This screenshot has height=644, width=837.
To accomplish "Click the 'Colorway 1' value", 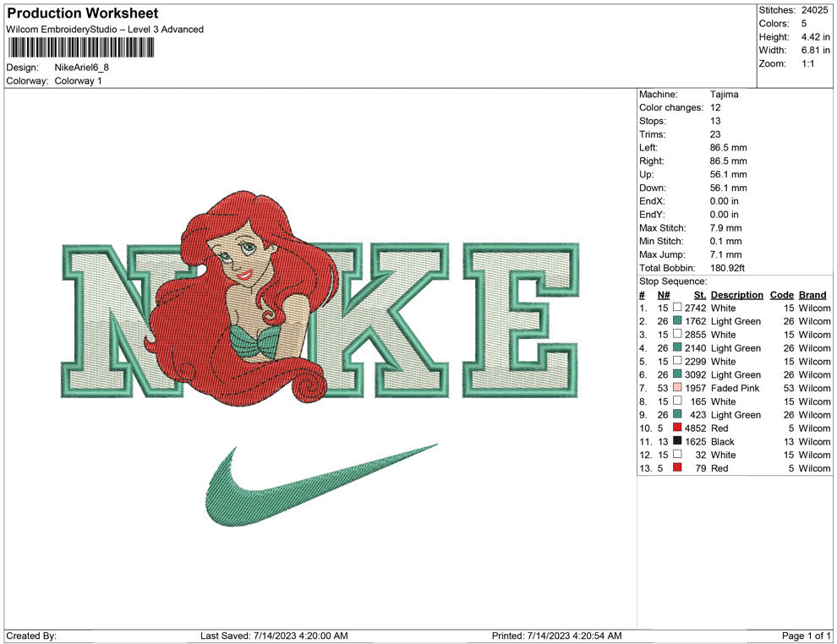I will 78,81.
